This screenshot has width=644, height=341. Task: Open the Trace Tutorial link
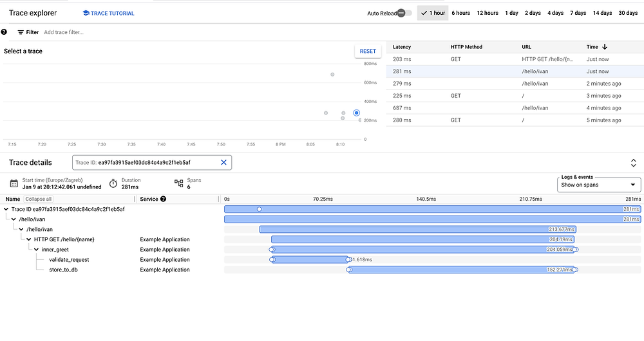[108, 13]
